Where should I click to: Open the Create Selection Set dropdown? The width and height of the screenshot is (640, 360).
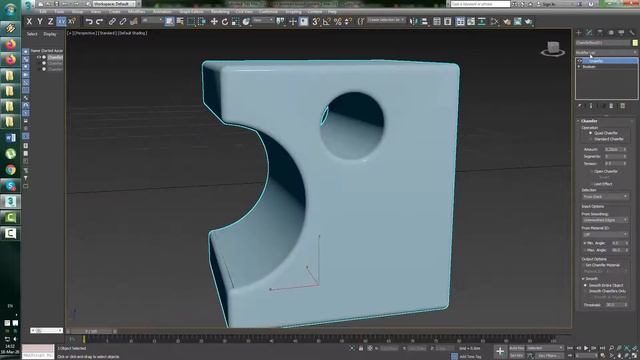[x=386, y=20]
